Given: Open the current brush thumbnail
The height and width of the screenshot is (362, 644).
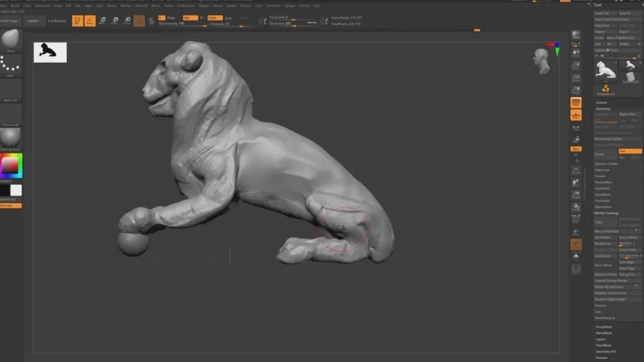Looking at the screenshot, I should (11, 40).
